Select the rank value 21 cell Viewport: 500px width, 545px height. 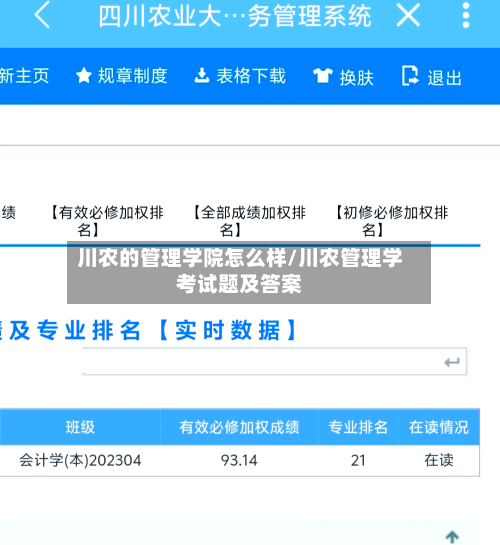point(358,461)
